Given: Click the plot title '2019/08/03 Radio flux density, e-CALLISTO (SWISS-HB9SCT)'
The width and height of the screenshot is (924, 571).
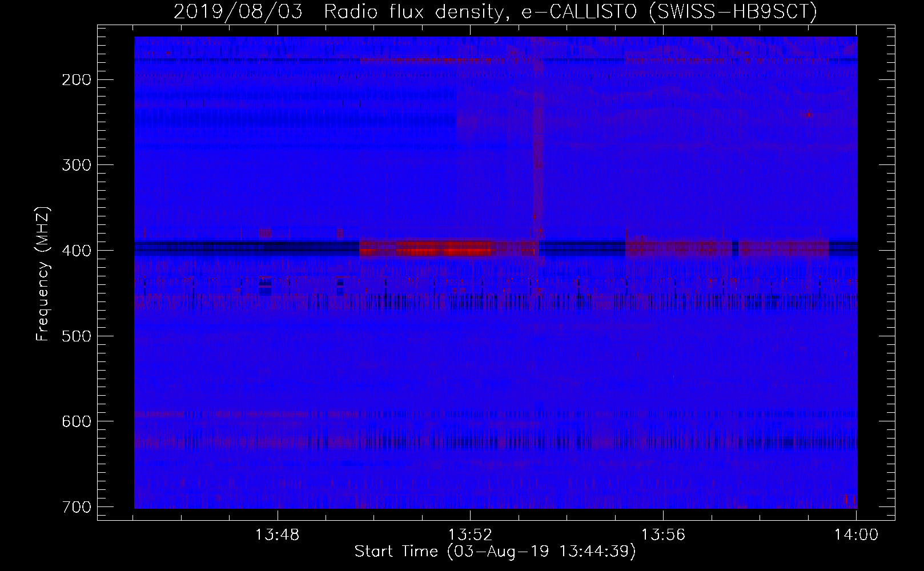Looking at the screenshot, I should (x=495, y=11).
